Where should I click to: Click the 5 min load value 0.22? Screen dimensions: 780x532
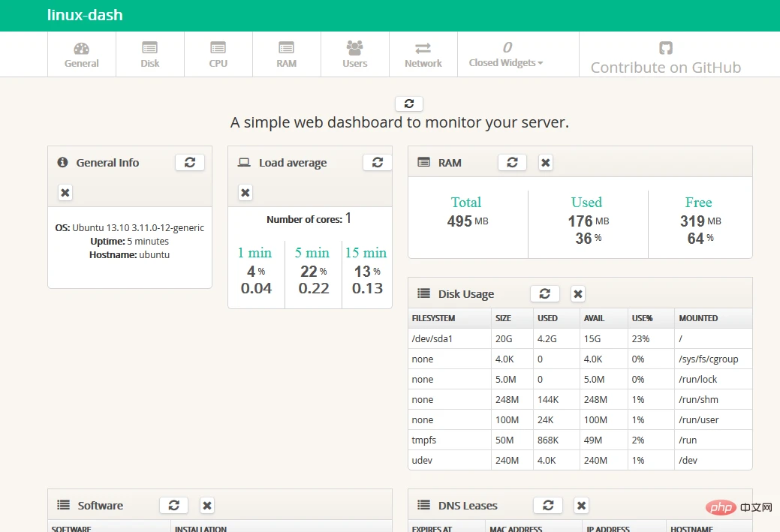pos(314,288)
